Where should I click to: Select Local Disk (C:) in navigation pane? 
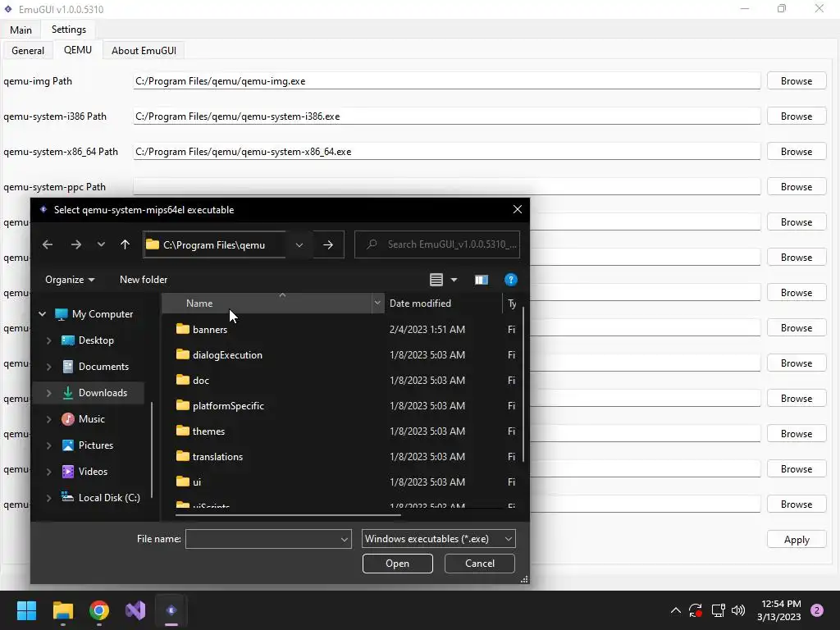click(100, 498)
